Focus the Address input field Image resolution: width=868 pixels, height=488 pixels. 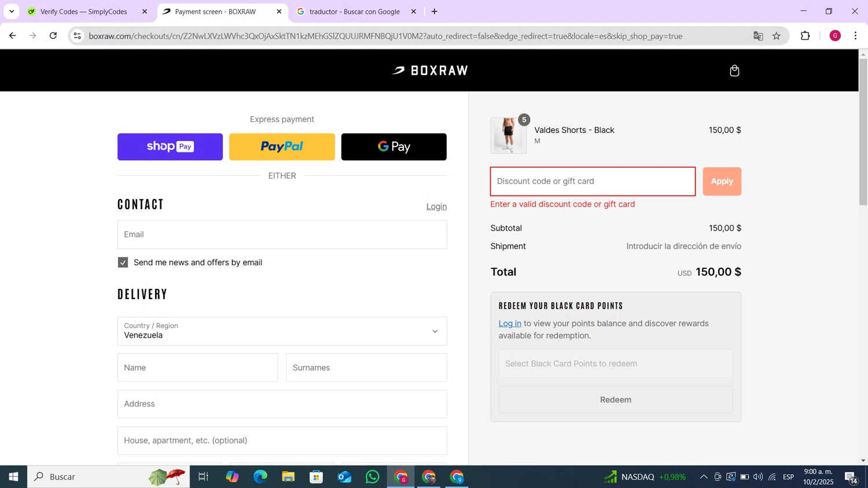[x=282, y=404]
